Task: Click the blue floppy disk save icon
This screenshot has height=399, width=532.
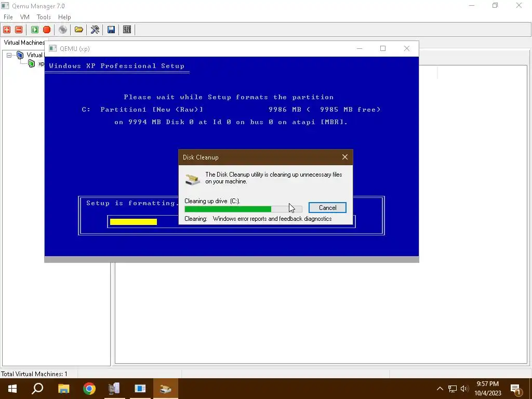Action: pyautogui.click(x=111, y=30)
